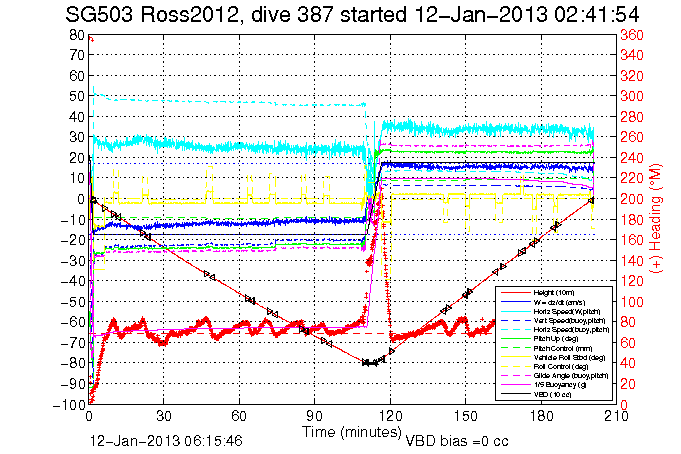
Task: Click the "20" tick on the left axis
Action: tap(76, 158)
